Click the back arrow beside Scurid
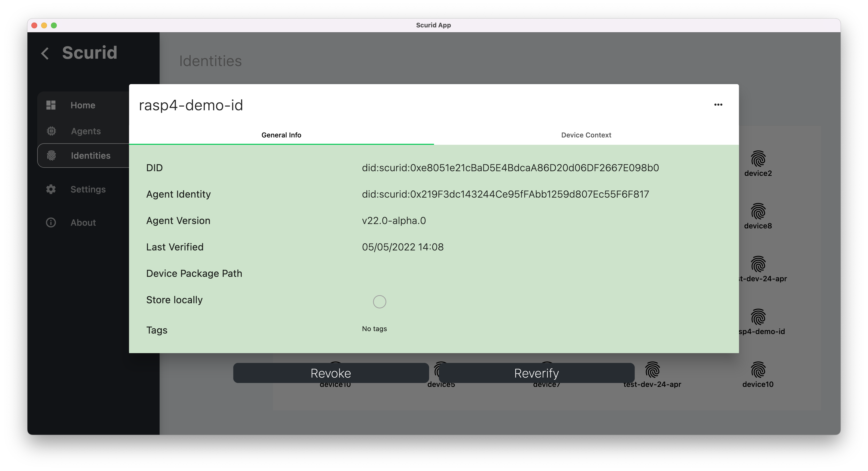The image size is (868, 471). pyautogui.click(x=45, y=53)
